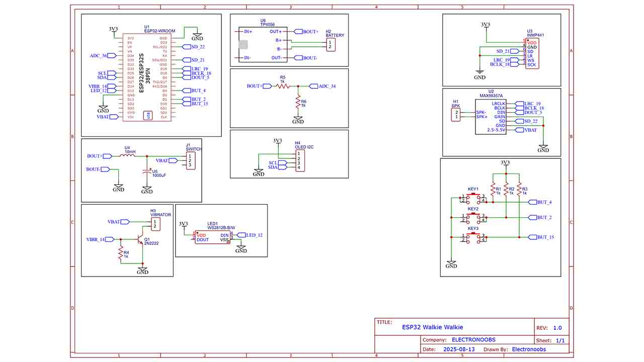Select resistor R5 1k

point(282,85)
